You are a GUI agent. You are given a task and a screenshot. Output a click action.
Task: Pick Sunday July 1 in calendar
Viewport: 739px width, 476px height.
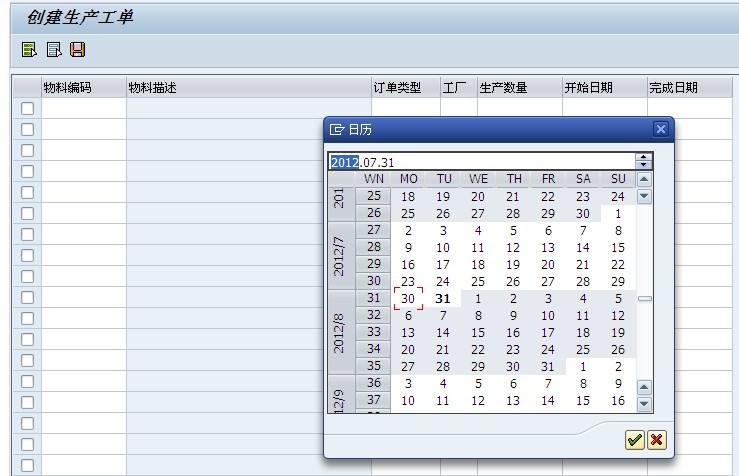(618, 213)
